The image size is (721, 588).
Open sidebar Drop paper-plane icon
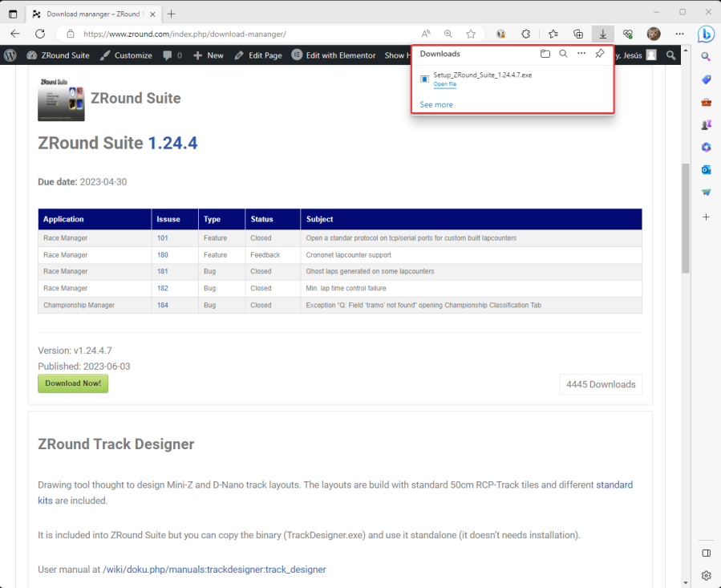[x=706, y=193]
